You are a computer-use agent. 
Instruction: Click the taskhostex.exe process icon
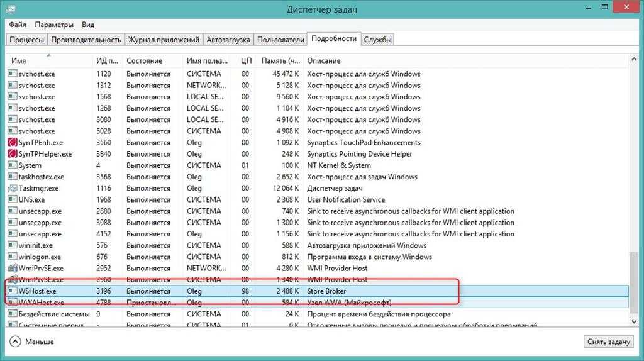pos(13,177)
